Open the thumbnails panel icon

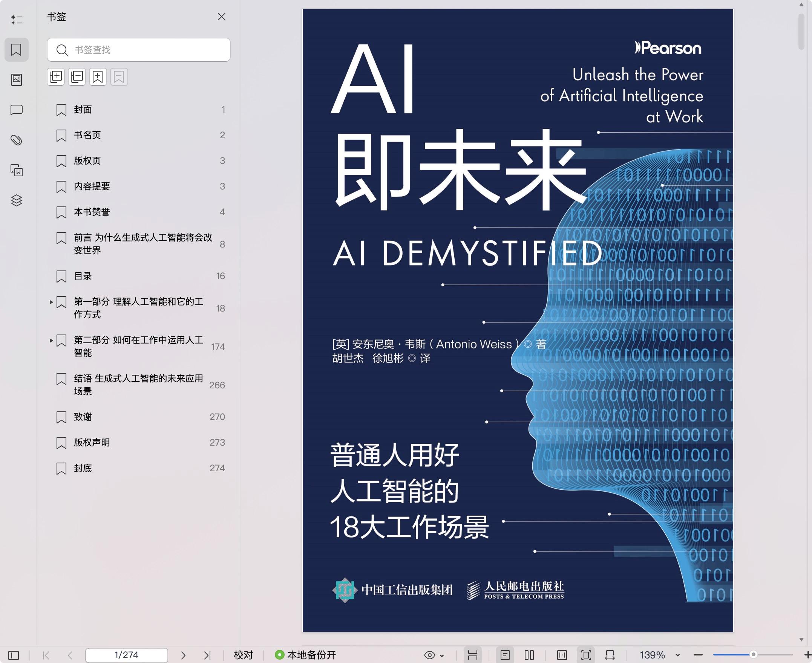[x=17, y=79]
